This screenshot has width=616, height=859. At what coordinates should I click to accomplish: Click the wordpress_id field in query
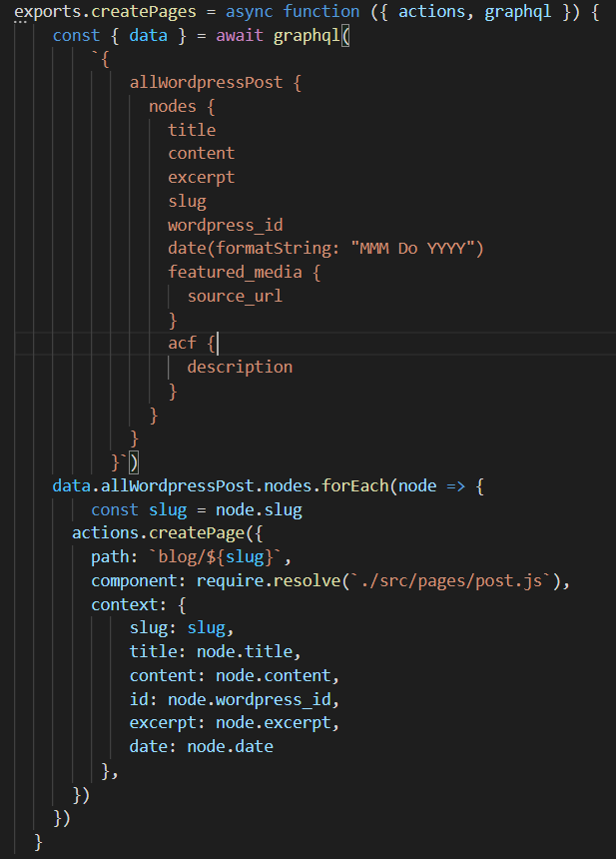click(226, 225)
